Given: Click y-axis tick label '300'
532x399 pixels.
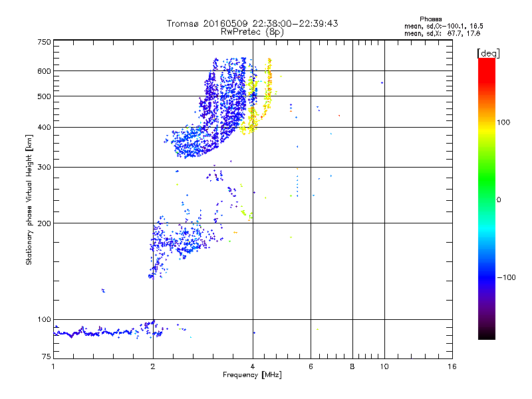Looking at the screenshot, I should 44,167.
